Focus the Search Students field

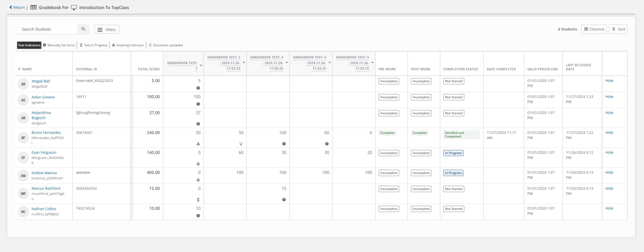[47, 29]
